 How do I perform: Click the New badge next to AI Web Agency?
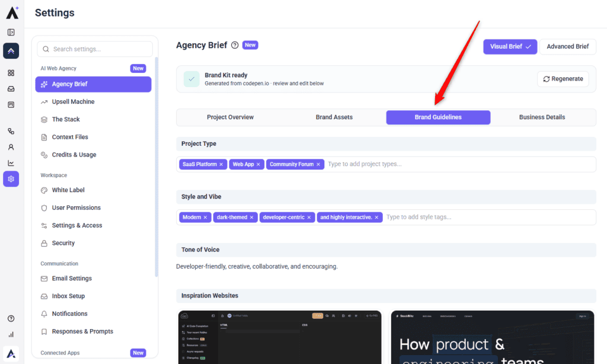[x=138, y=69]
